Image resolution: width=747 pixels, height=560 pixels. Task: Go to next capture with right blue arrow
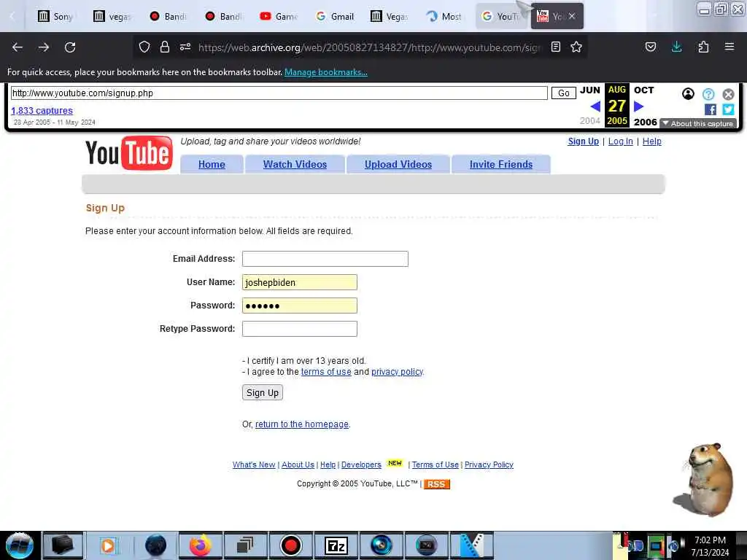tap(639, 106)
